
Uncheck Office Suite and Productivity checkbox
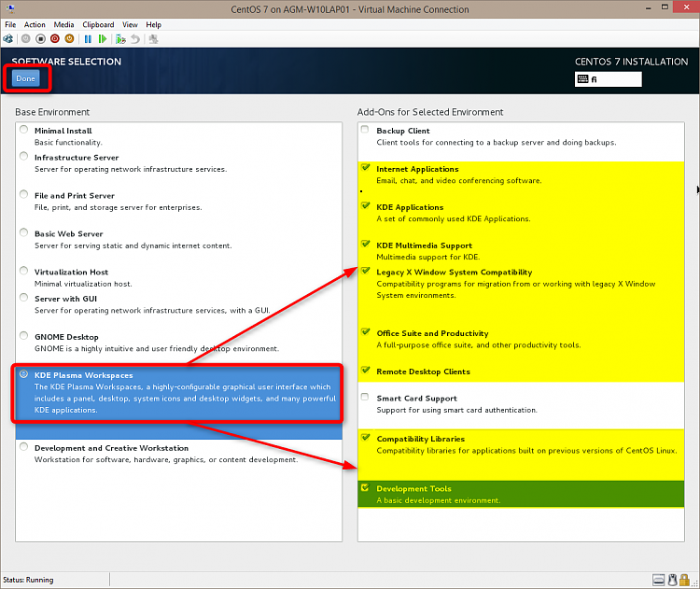(x=366, y=331)
